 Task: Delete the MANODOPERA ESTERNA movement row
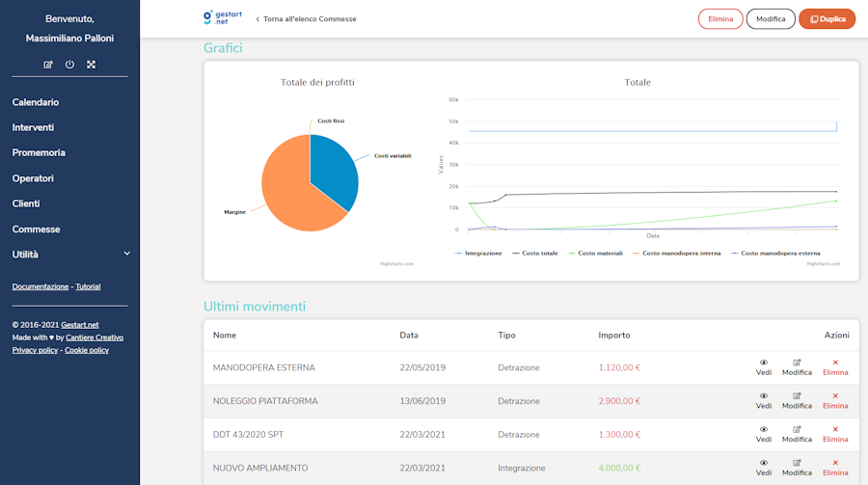835,367
